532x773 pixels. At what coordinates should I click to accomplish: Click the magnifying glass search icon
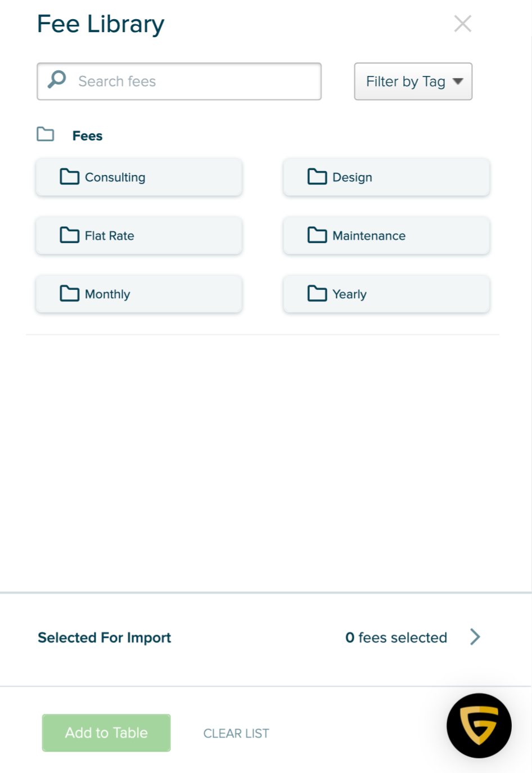pyautogui.click(x=57, y=79)
